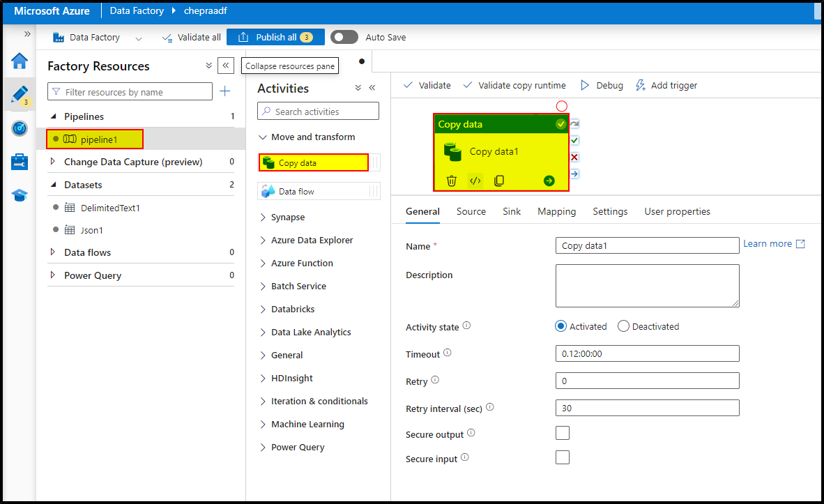Viewport: 824px width, 504px height.
Task: Click Validate copy runtime
Action: (x=514, y=85)
